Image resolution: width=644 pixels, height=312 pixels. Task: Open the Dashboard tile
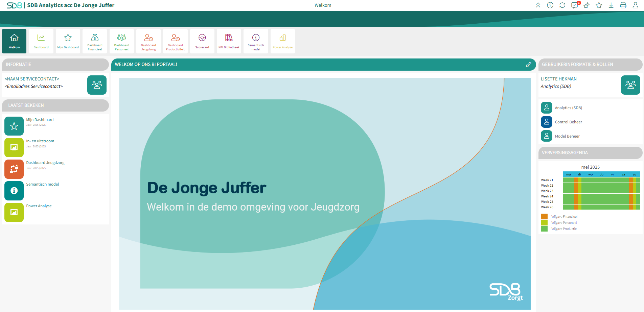[x=41, y=41]
